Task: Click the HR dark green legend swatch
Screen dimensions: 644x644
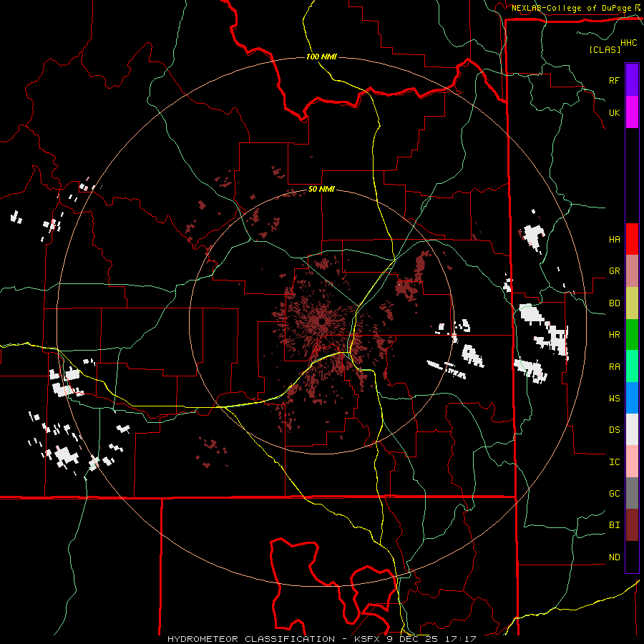Action: point(632,334)
